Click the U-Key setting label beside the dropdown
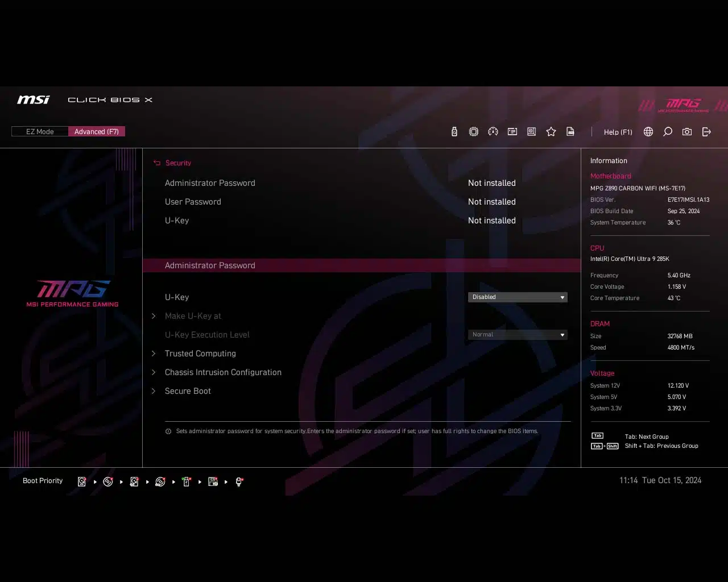Viewport: 728px width, 582px height. pos(177,297)
